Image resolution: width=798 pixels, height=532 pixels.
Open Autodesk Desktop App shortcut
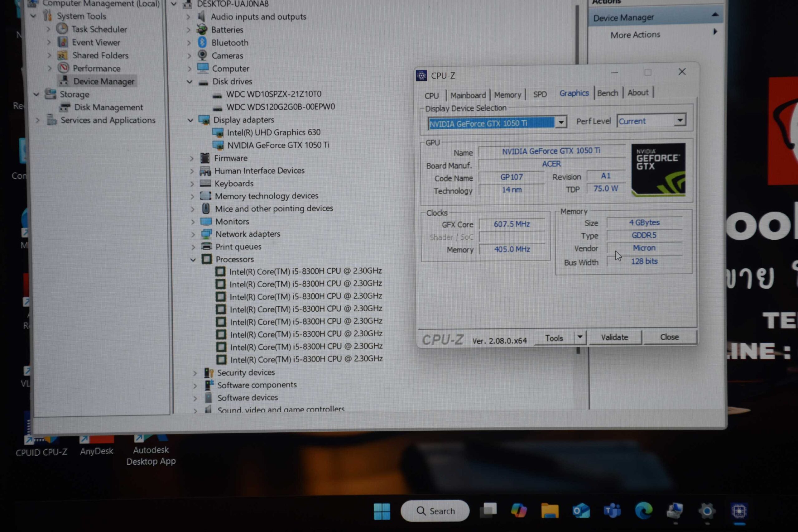point(151,450)
